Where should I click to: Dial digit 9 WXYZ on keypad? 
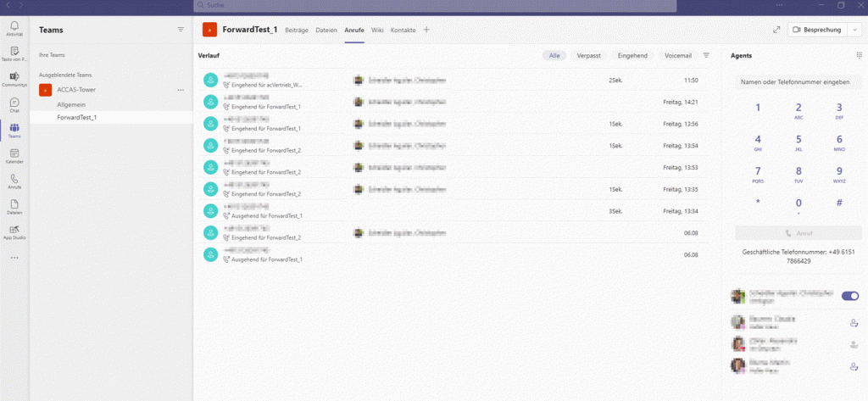tap(839, 175)
